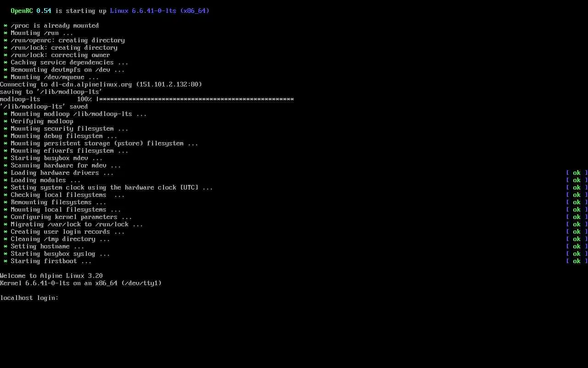
Task: Click 'Mounting debug filesystem' line
Action: tap(61, 136)
